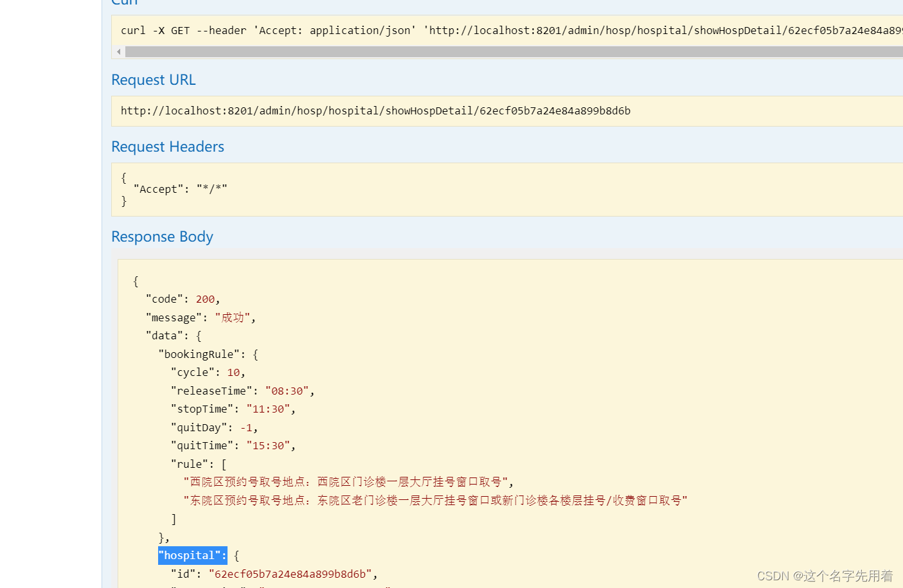Click the "id": "62ecf05b7a24e84a899b8d6b" line

[274, 574]
